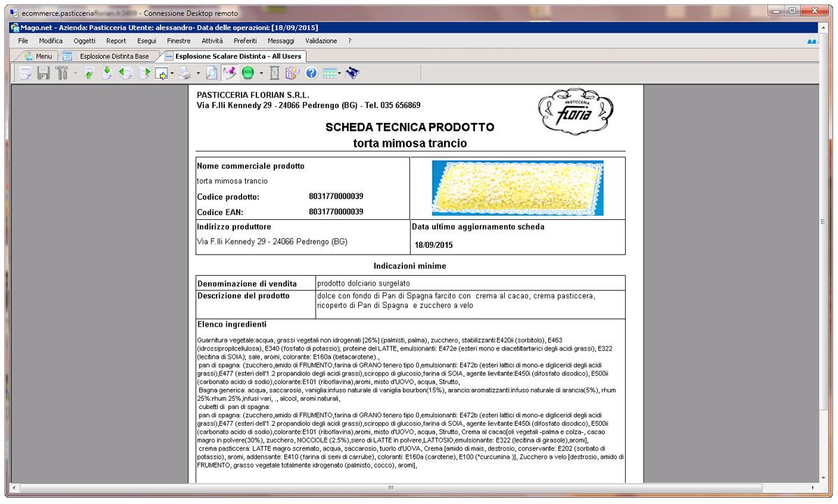Viewport: 838px width, 504px height.
Task: Go to previous page with left-arrow icon
Action: pyautogui.click(x=126, y=73)
